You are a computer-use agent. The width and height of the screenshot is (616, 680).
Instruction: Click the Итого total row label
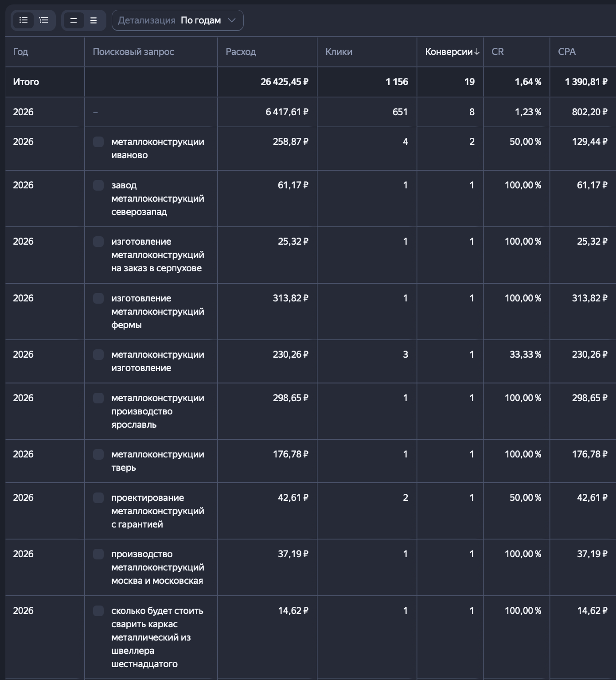pyautogui.click(x=26, y=82)
